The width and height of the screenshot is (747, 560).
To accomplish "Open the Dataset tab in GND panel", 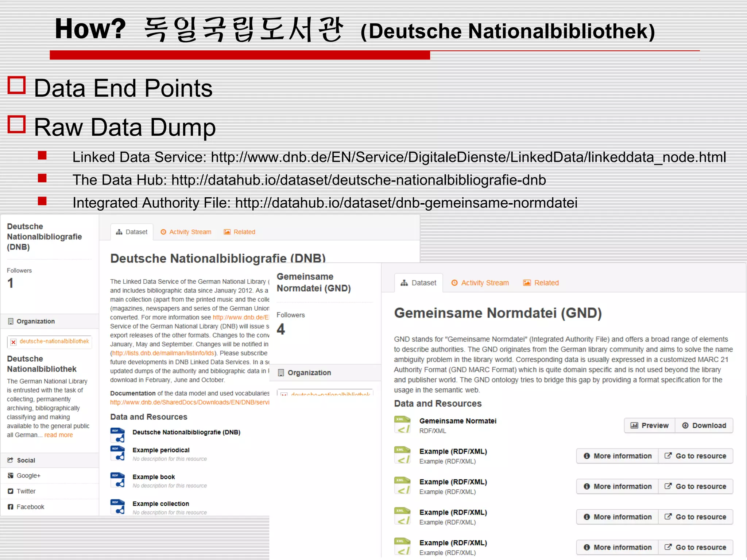I will coord(419,283).
